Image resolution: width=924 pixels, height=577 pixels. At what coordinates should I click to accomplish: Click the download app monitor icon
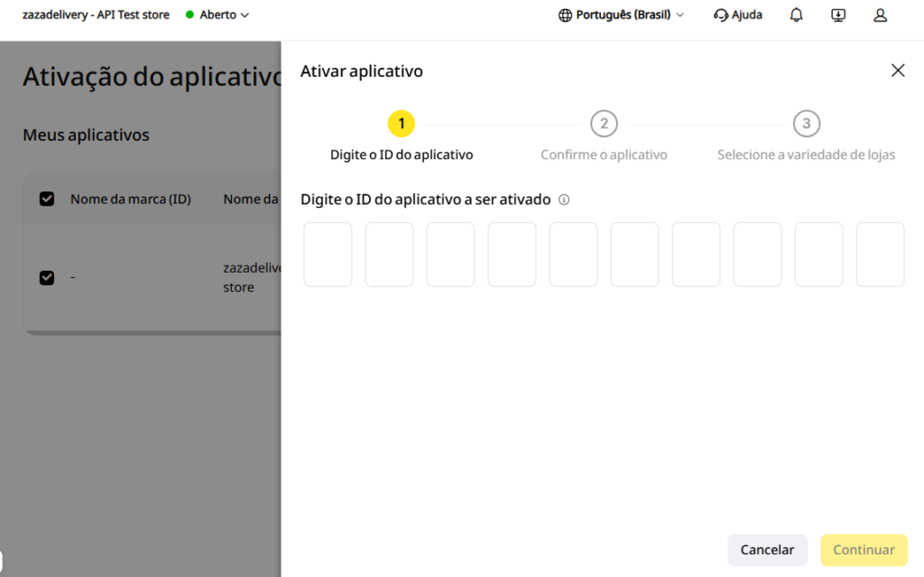click(x=838, y=14)
